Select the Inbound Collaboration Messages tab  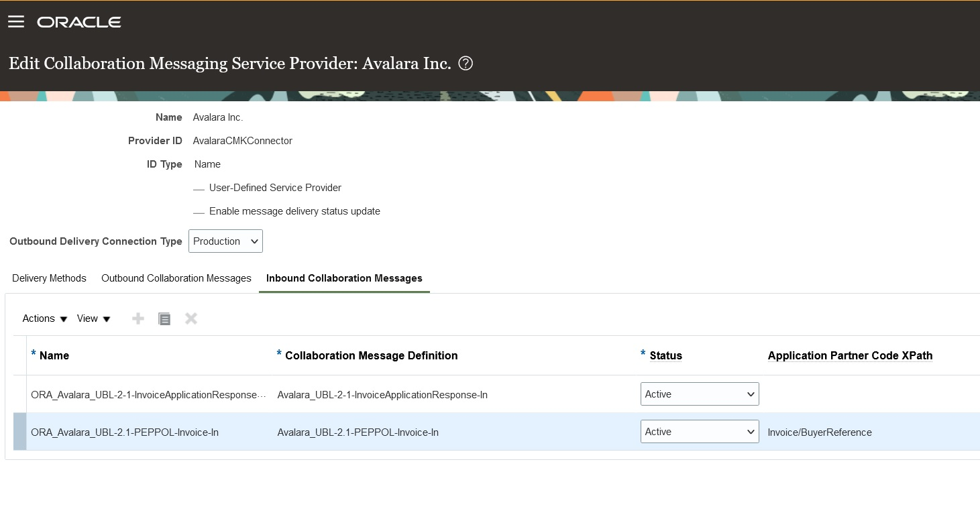[x=343, y=278]
